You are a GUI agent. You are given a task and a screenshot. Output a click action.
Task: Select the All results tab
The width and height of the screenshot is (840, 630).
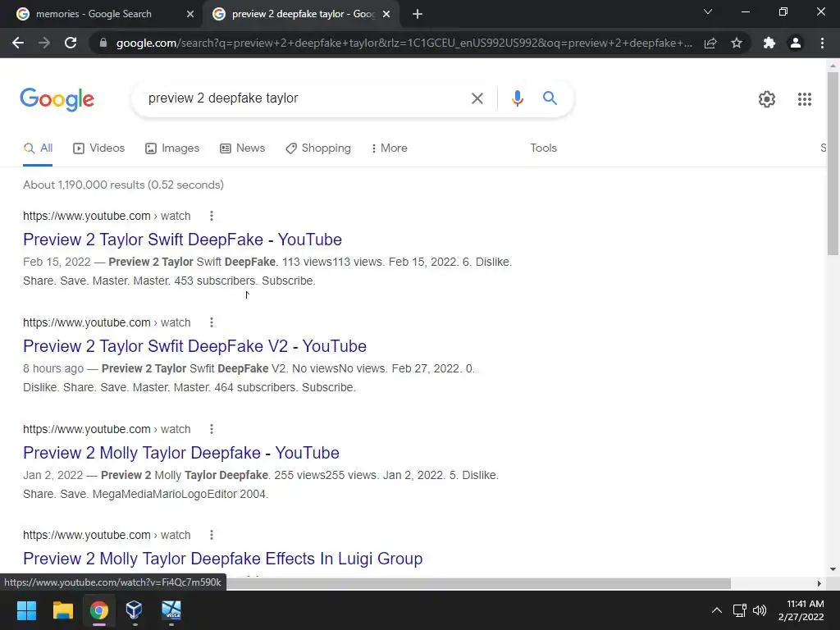click(x=38, y=148)
